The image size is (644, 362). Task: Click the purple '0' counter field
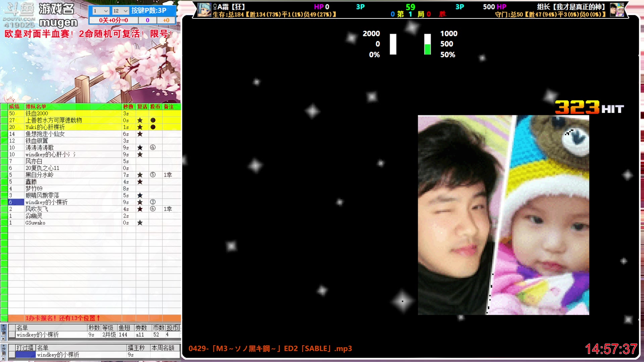147,20
